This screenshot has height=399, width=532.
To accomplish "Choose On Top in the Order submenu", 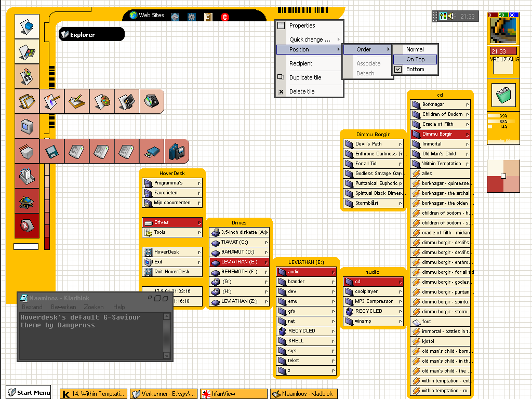I will (x=415, y=59).
